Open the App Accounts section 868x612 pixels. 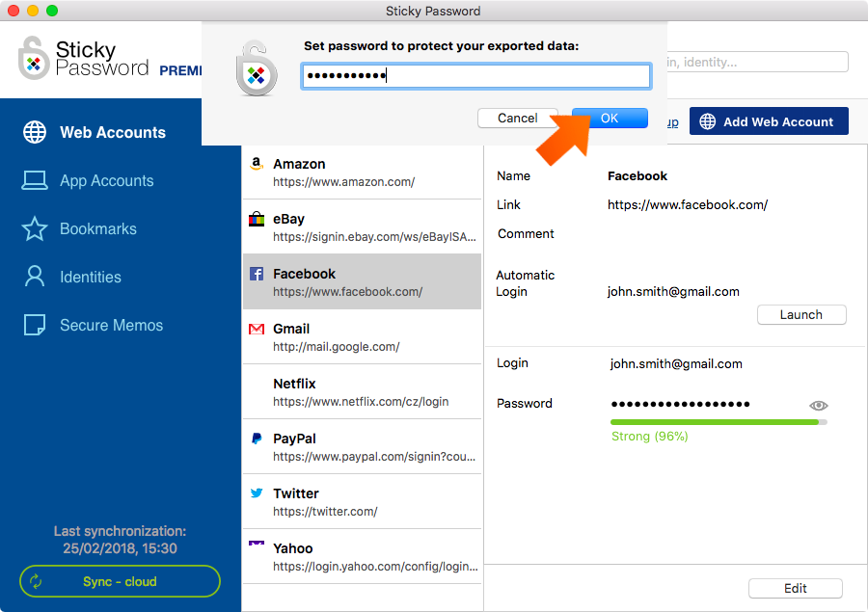[x=88, y=180]
